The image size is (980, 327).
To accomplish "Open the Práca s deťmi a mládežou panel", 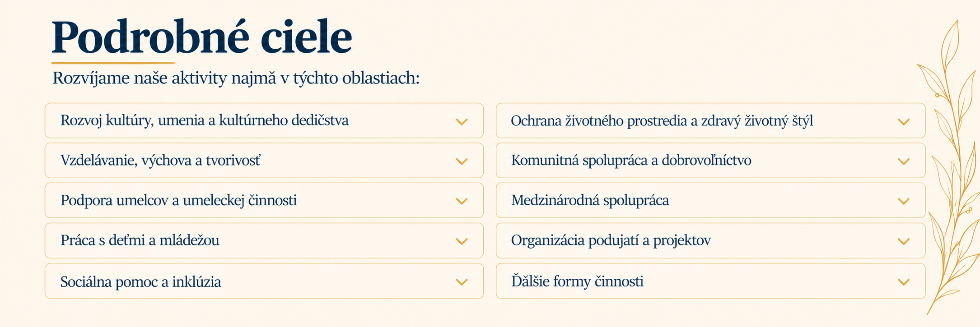I will (x=264, y=240).
